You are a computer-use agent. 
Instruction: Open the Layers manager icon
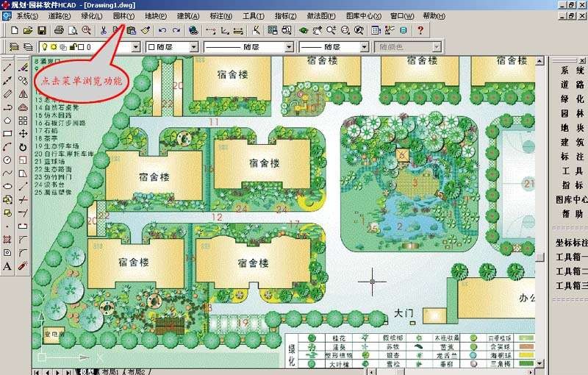tap(14, 47)
